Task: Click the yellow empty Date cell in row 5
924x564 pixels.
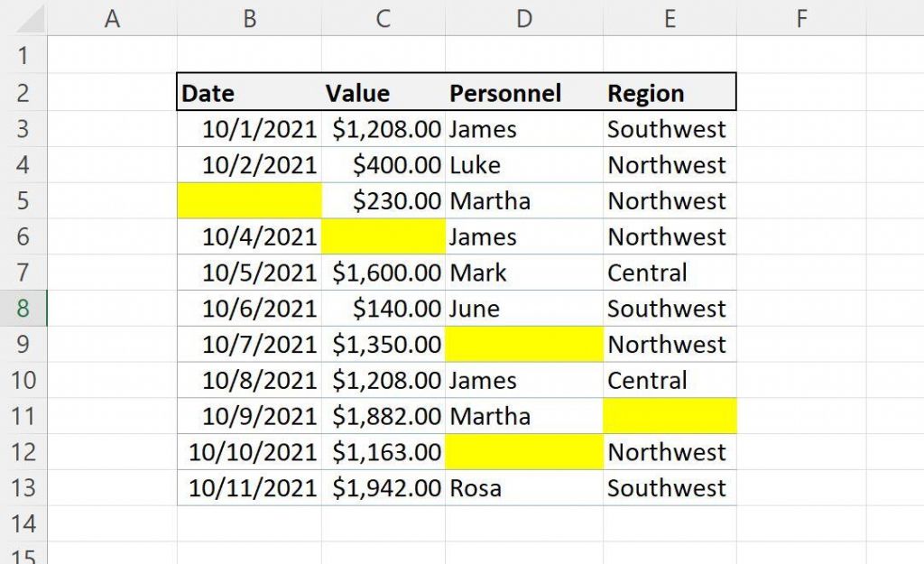Action: (249, 200)
